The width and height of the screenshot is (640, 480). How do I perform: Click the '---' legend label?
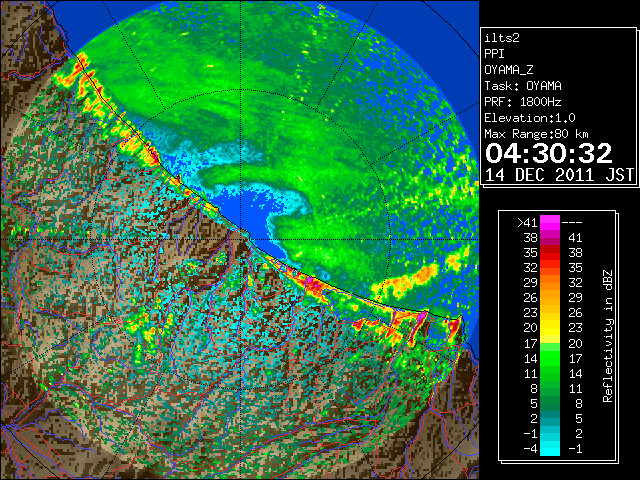[572, 223]
